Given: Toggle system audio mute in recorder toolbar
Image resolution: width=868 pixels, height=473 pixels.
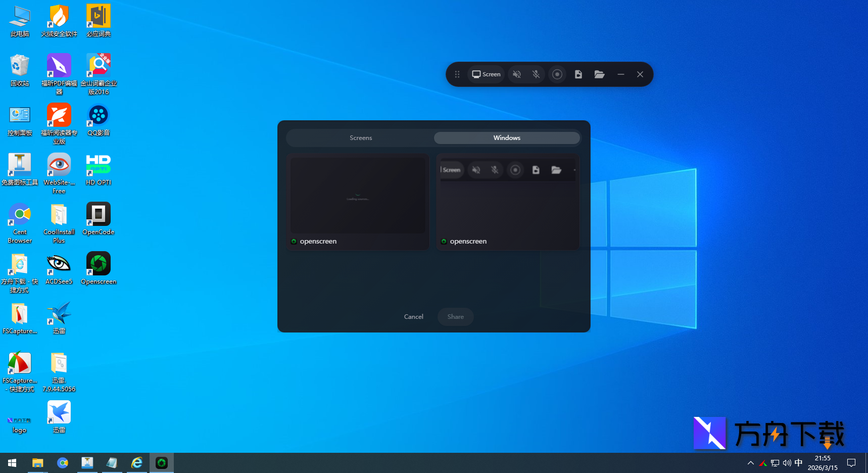Looking at the screenshot, I should [516, 74].
